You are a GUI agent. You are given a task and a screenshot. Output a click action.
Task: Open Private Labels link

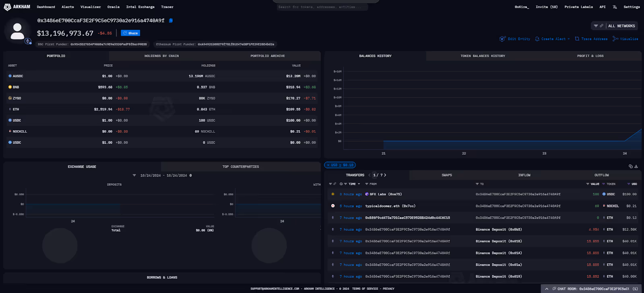tap(578, 7)
